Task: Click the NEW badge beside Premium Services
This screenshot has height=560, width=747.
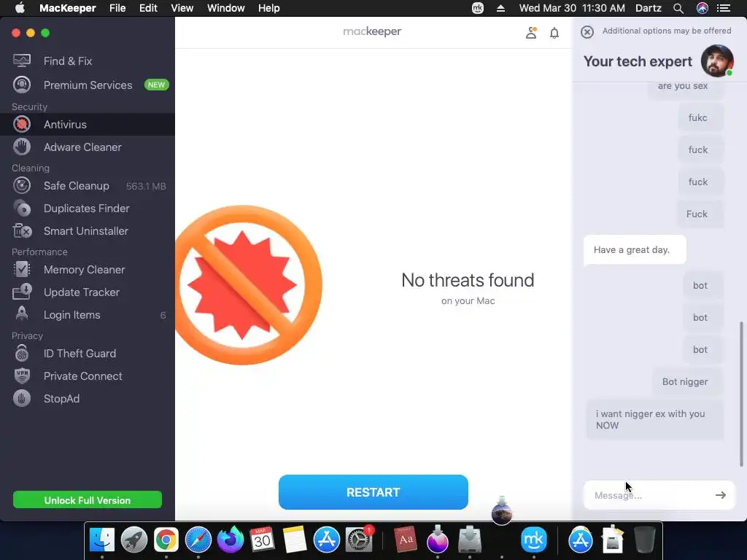Action: click(156, 85)
